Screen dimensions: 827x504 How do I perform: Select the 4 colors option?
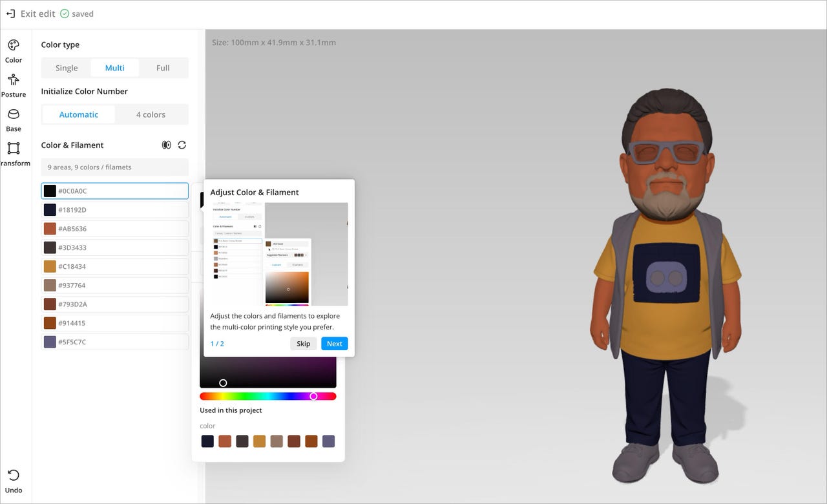pyautogui.click(x=151, y=114)
